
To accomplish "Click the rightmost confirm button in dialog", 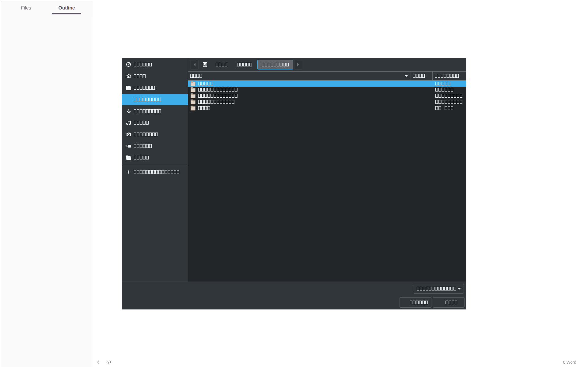I will tap(448, 302).
